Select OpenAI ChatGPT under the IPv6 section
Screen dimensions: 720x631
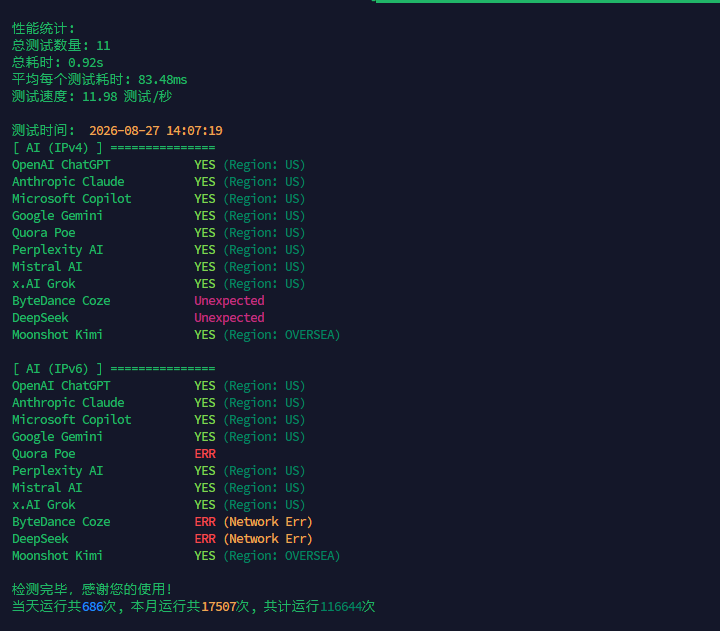[61, 385]
